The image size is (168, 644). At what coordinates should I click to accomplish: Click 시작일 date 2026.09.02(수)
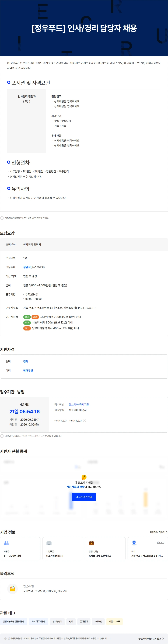tap(30, 419)
